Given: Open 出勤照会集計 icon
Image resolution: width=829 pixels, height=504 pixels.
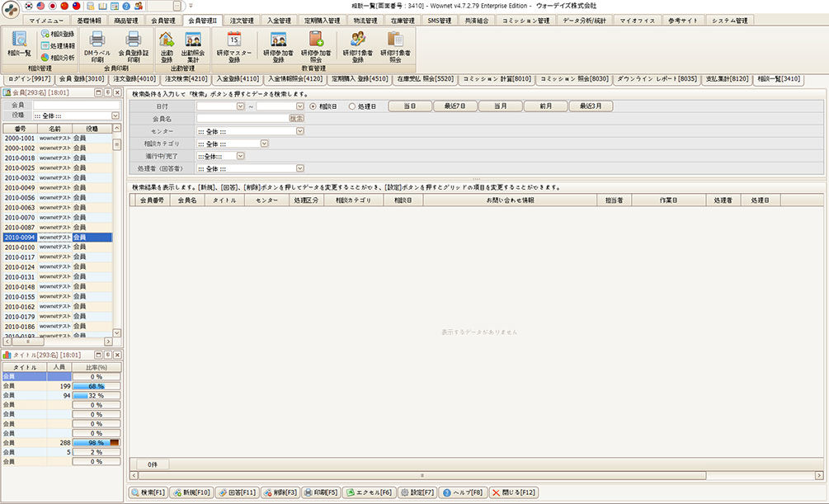Looking at the screenshot, I should point(193,46).
